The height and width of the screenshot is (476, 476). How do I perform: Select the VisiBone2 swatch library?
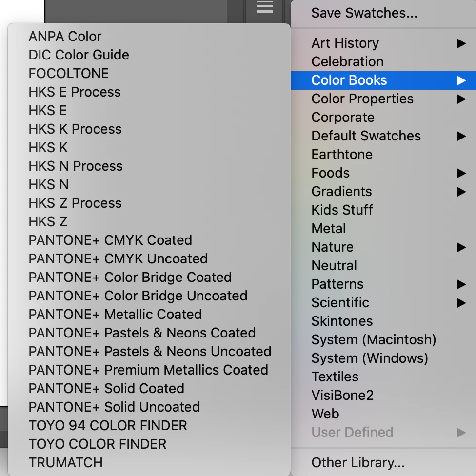[383, 395]
